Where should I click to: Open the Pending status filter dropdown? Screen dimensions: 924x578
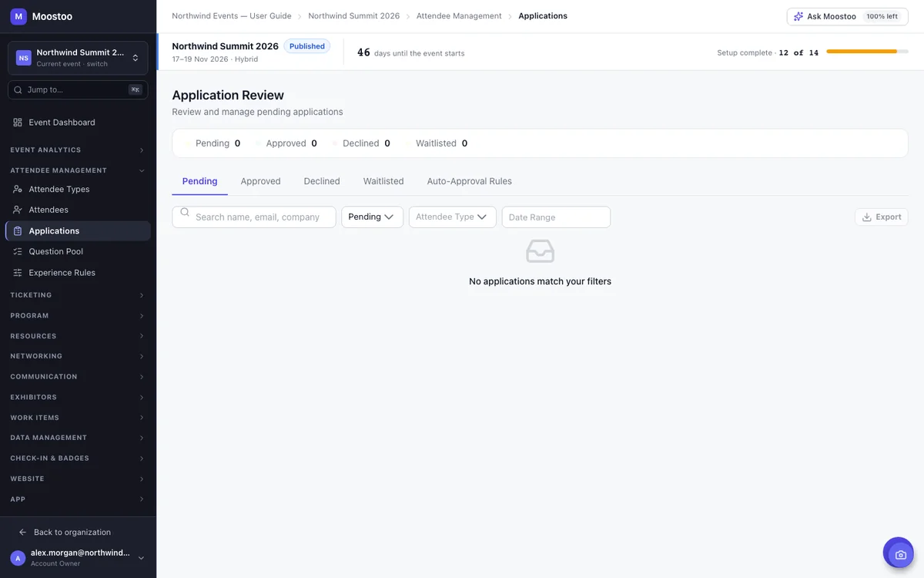tap(372, 217)
